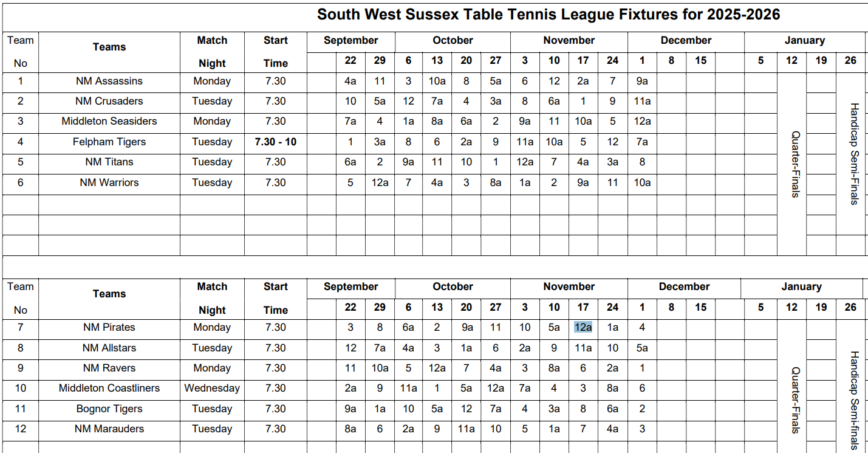The width and height of the screenshot is (868, 453).
Task: Click the Bognor Tigers team cell
Action: (109, 409)
